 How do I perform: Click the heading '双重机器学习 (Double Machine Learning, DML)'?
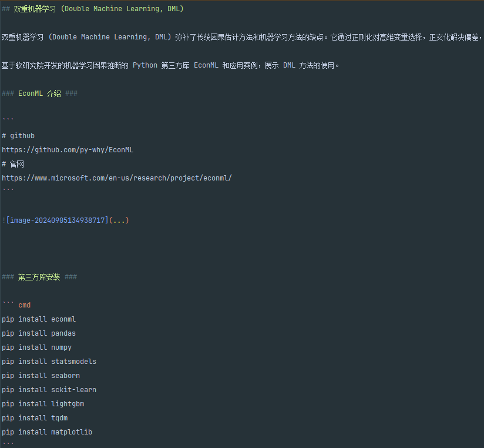[x=92, y=9]
